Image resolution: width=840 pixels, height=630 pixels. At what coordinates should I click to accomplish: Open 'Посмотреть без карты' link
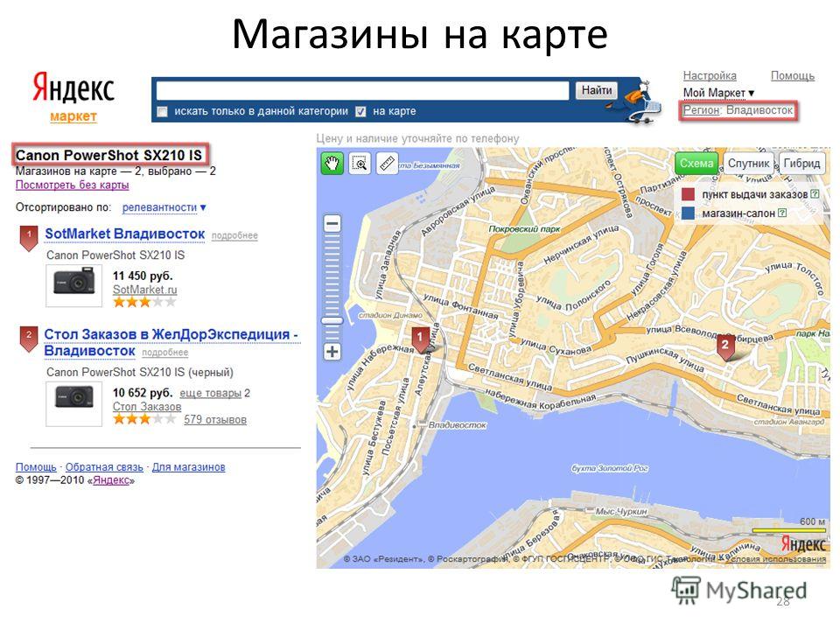point(73,185)
